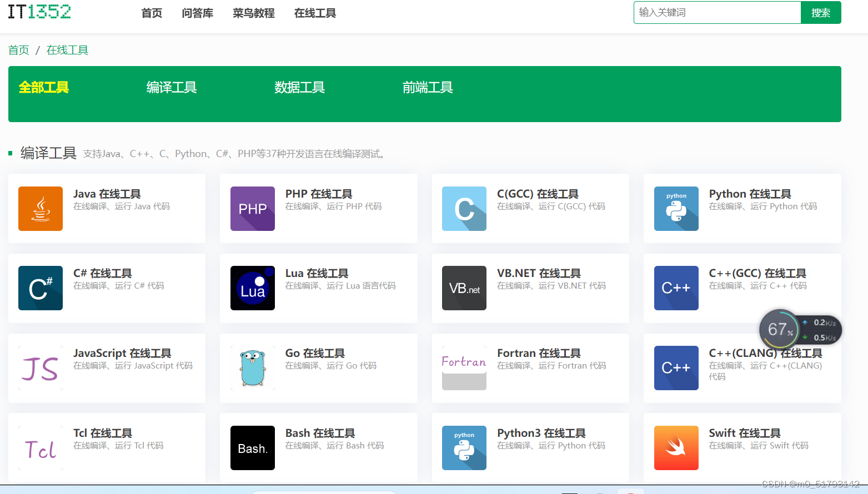Screen dimensions: 868x494
Task: Open the Bash 在线工具 title link
Action: [x=320, y=433]
